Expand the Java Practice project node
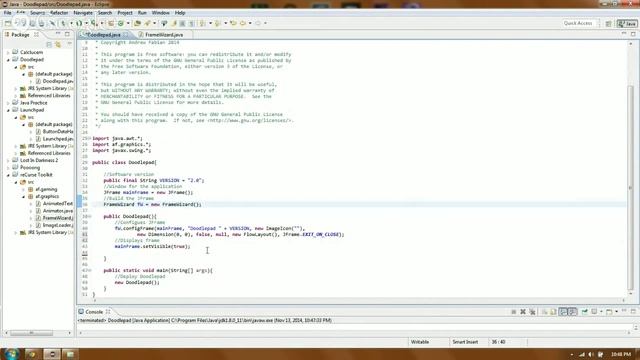Screen dimensions: 640x360 pyautogui.click(x=8, y=103)
